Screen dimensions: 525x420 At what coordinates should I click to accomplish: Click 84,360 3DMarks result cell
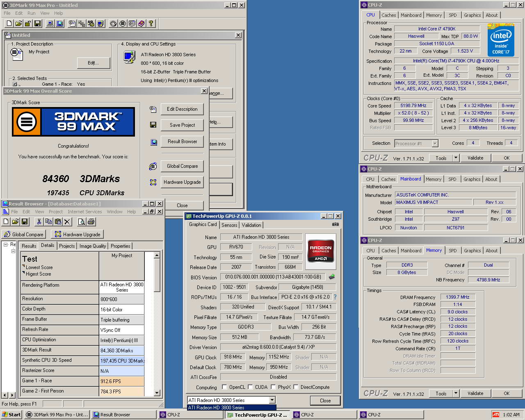pos(122,351)
